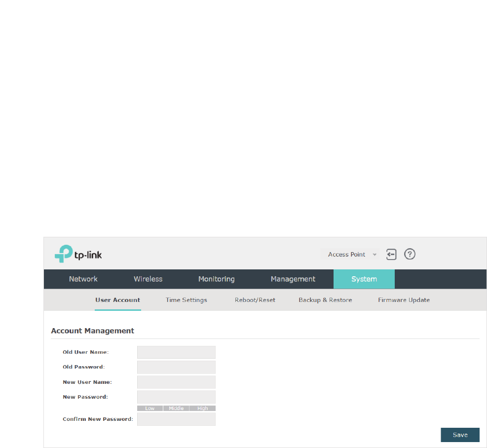Go to Firmware Update tab
The width and height of the screenshot is (487, 448).
pos(404,300)
